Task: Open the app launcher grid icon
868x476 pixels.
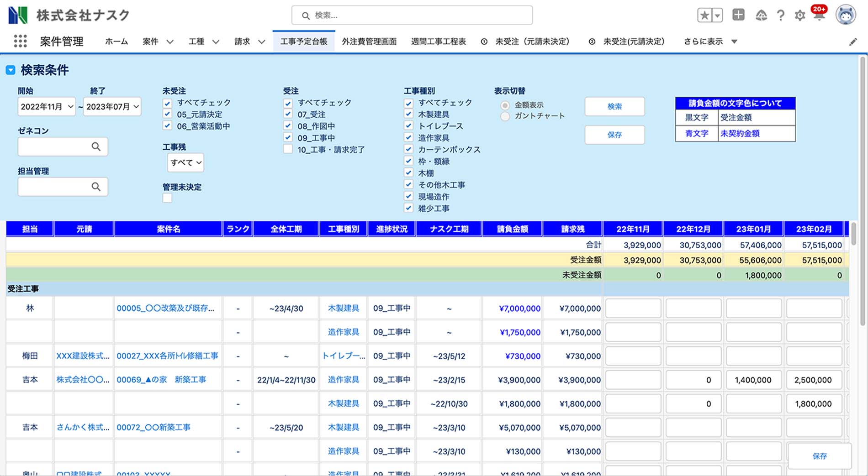Action: pyautogui.click(x=20, y=42)
